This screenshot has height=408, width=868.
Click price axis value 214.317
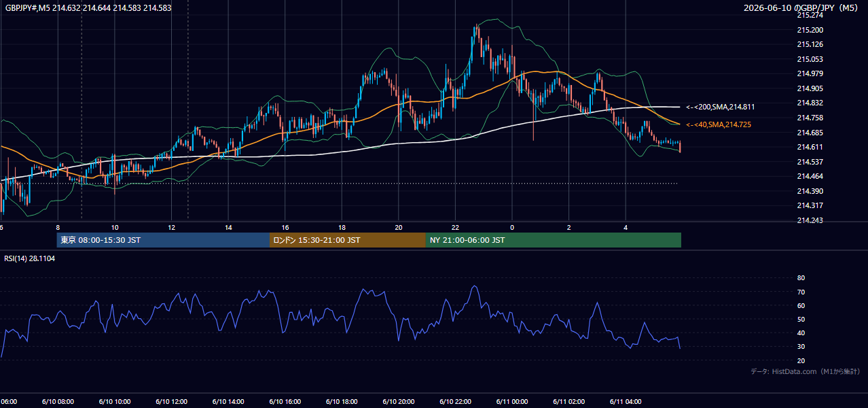810,205
